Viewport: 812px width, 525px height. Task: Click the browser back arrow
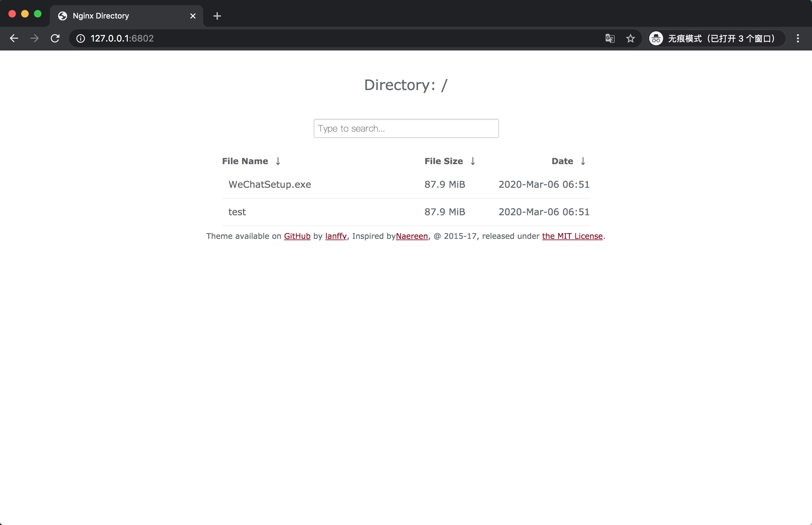click(14, 38)
